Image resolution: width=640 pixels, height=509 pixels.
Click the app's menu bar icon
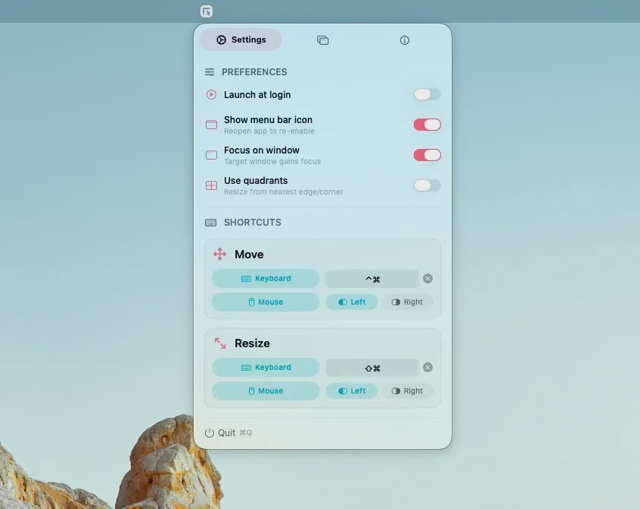tap(207, 11)
